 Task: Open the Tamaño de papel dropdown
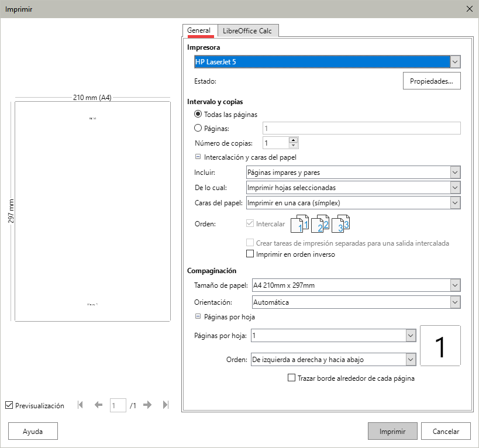coord(456,285)
